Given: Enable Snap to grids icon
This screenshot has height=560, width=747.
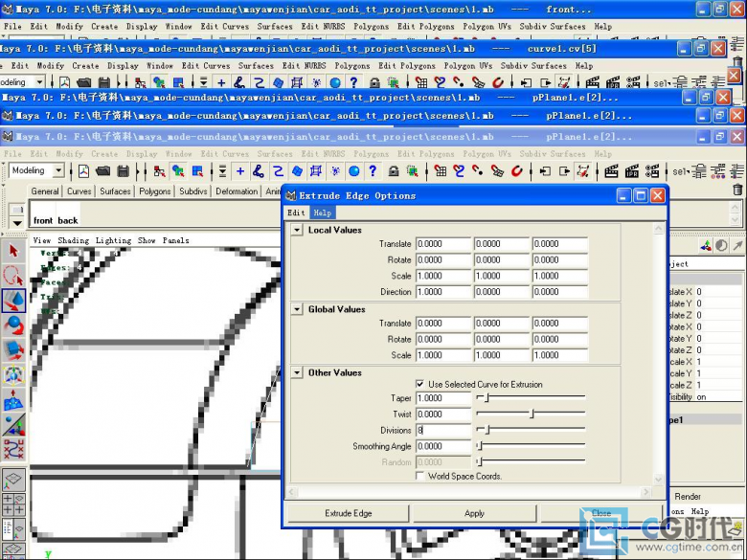Looking at the screenshot, I should click(441, 171).
